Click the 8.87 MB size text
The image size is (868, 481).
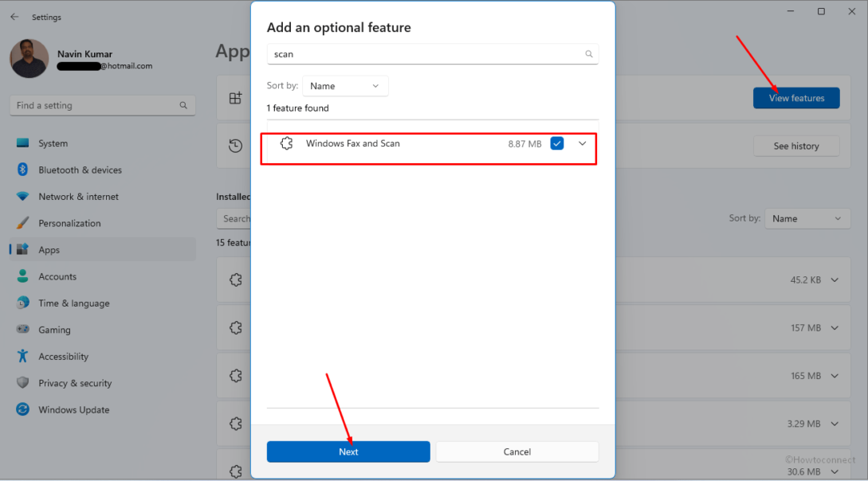tap(524, 144)
